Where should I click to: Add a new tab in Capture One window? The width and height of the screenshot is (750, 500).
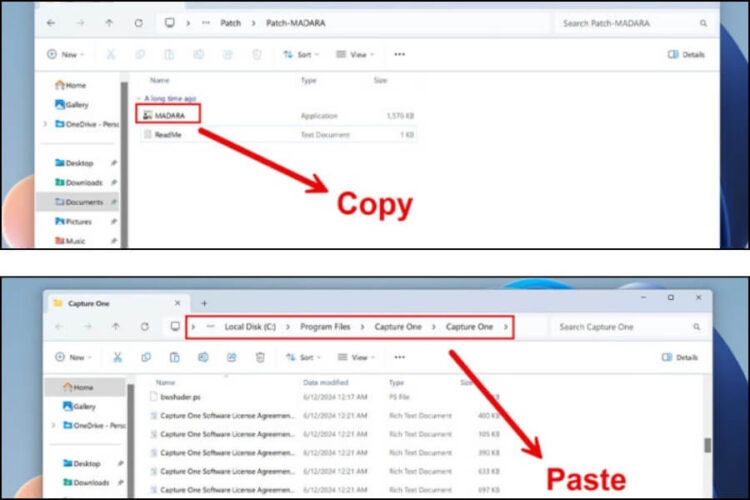[204, 303]
